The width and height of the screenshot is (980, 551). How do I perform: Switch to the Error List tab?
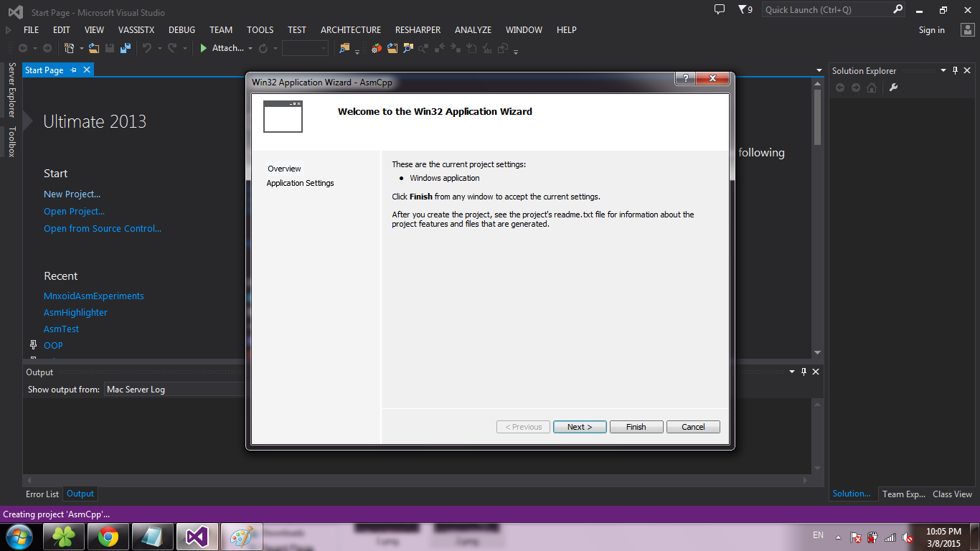[x=42, y=494]
